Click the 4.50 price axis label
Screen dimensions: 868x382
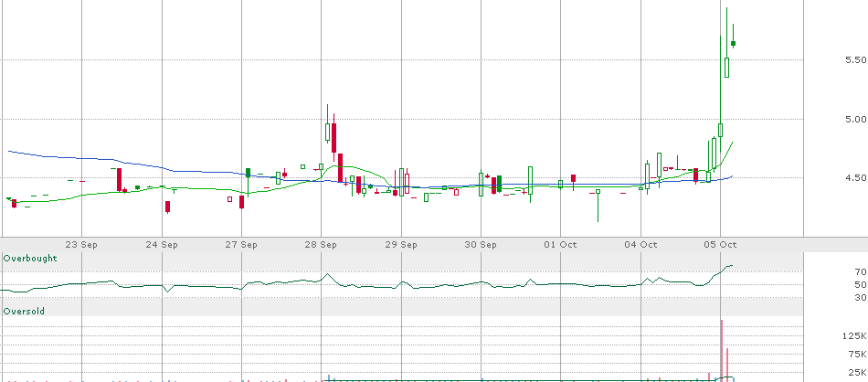tap(856, 177)
